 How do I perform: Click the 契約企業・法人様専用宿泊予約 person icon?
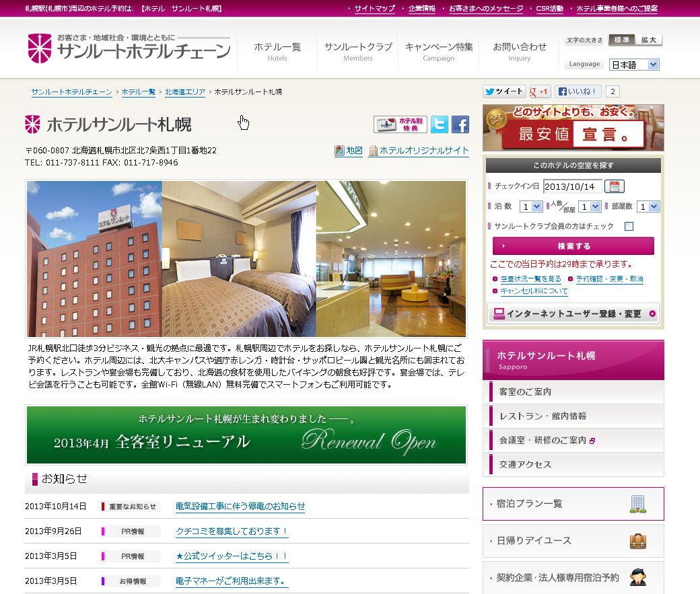pos(638,577)
